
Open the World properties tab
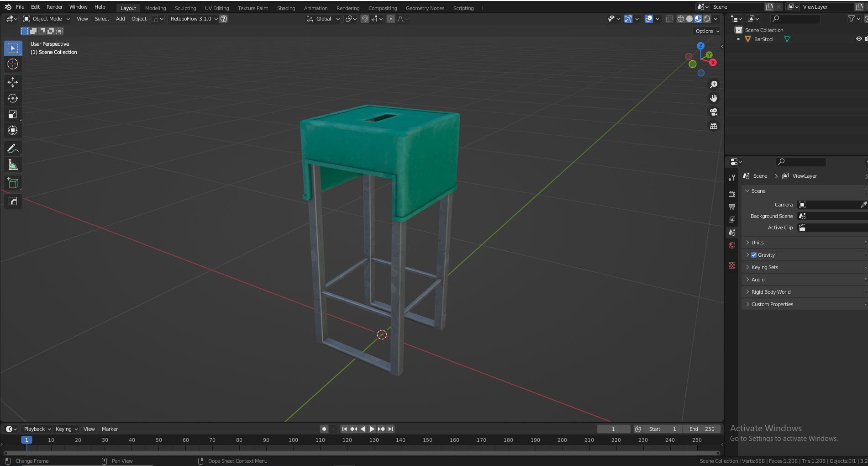pos(732,245)
